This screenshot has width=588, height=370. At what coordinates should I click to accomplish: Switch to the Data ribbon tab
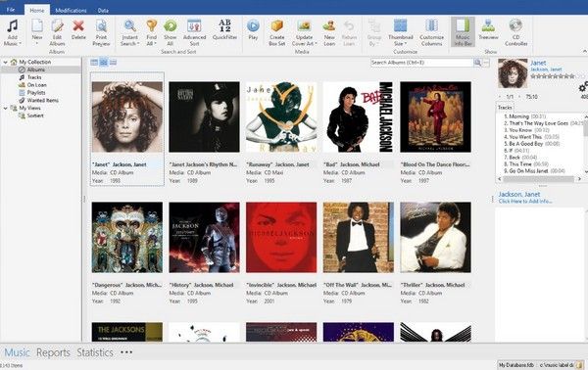[103, 10]
